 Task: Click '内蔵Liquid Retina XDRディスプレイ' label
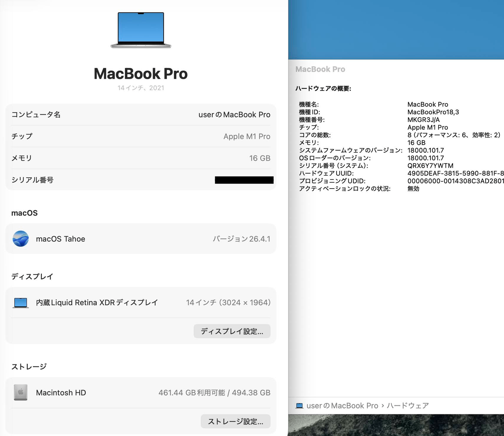[x=97, y=303]
